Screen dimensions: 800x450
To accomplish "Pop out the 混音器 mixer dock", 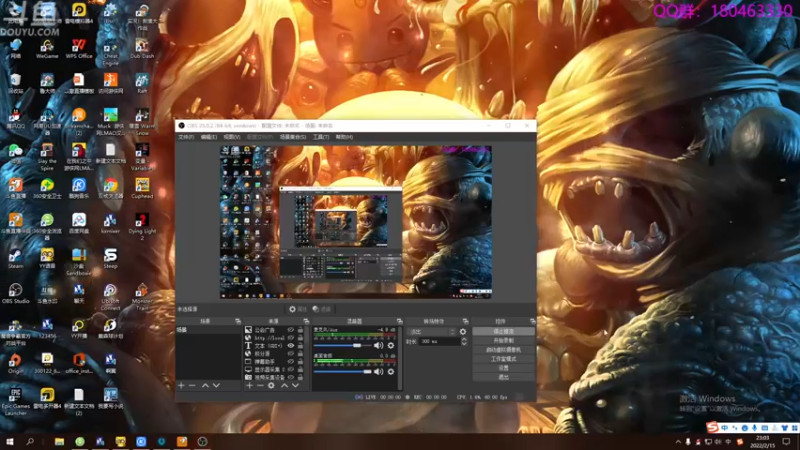I will click(x=399, y=321).
